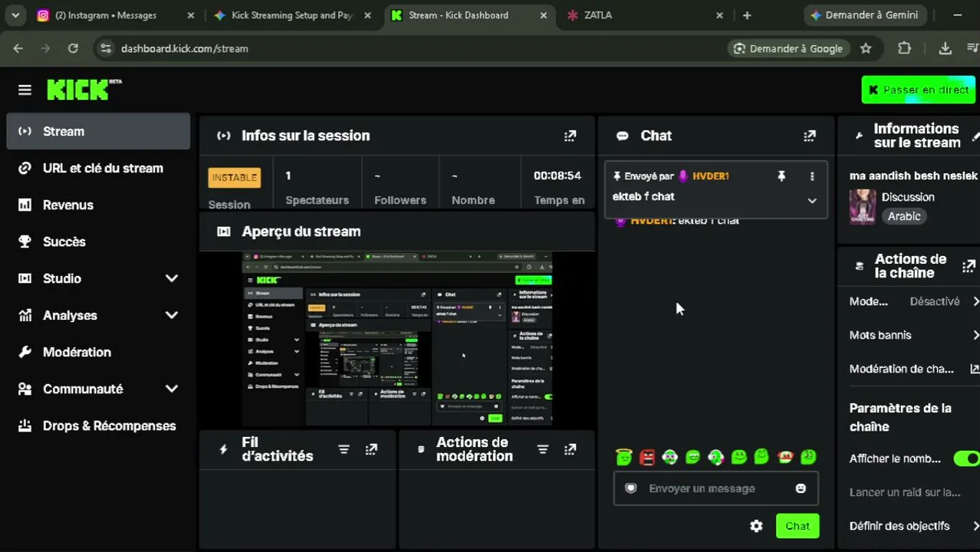Switch to ZATLA browser tab
Screen dimensions: 980x552
(x=644, y=15)
